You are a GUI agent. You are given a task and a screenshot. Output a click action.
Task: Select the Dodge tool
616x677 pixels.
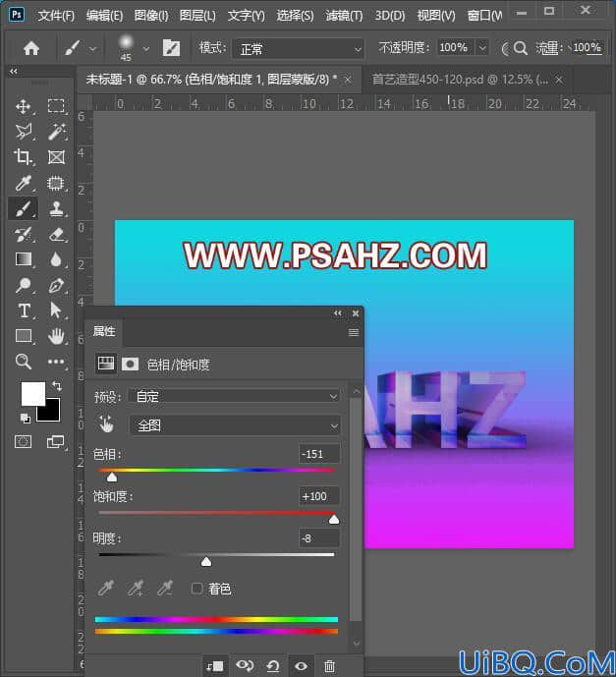(x=23, y=285)
